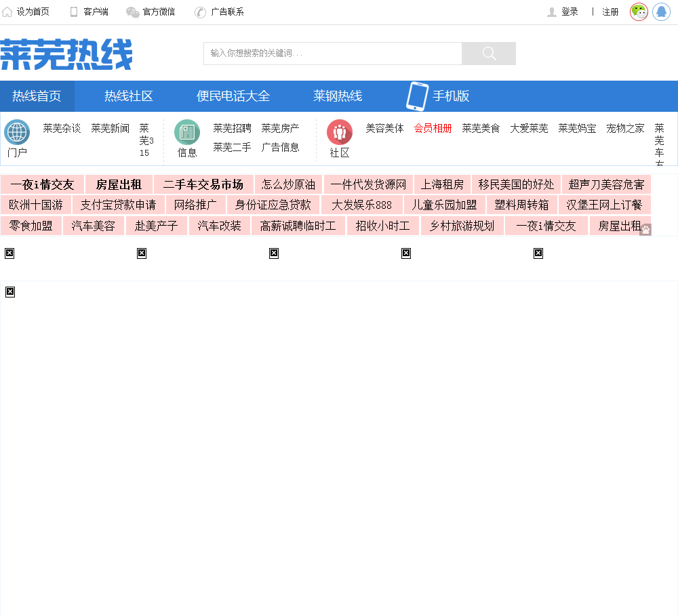
Task: Open the green WeChat login icon
Action: 639,12
